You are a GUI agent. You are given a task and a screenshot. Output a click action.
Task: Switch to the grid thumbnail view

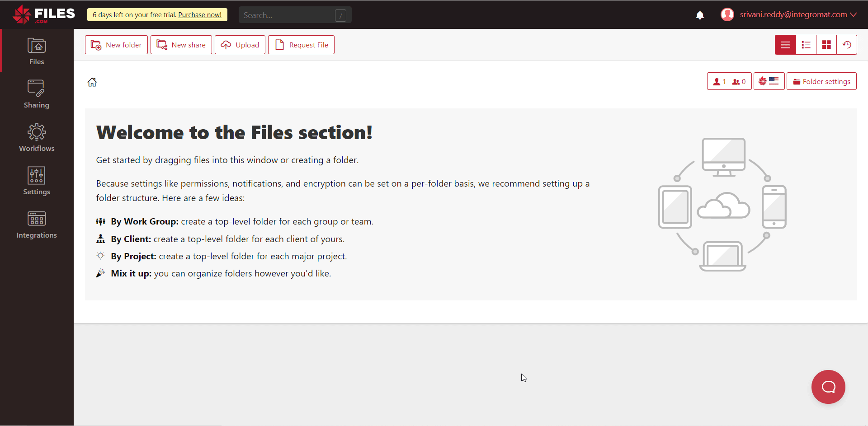click(826, 45)
